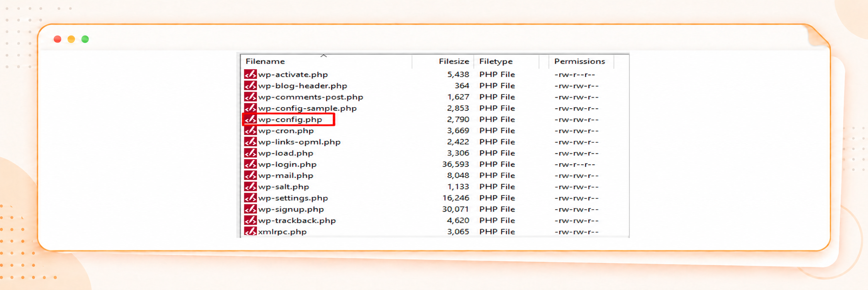Click the Filetype column header
The image size is (868, 290).
click(496, 61)
